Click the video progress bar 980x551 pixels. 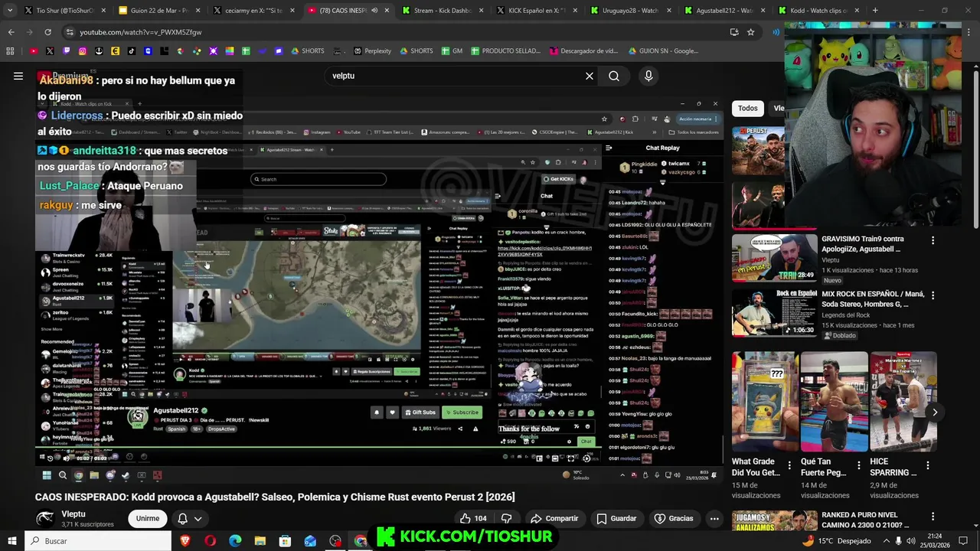318,448
